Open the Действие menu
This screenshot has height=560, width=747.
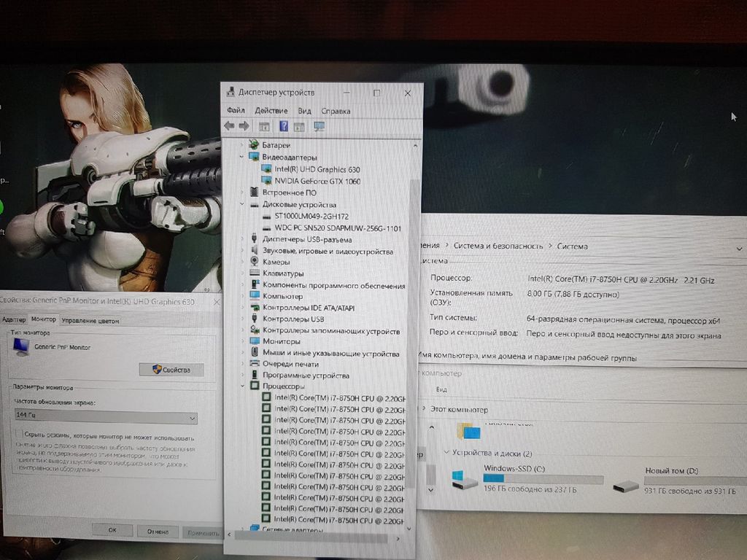271,111
